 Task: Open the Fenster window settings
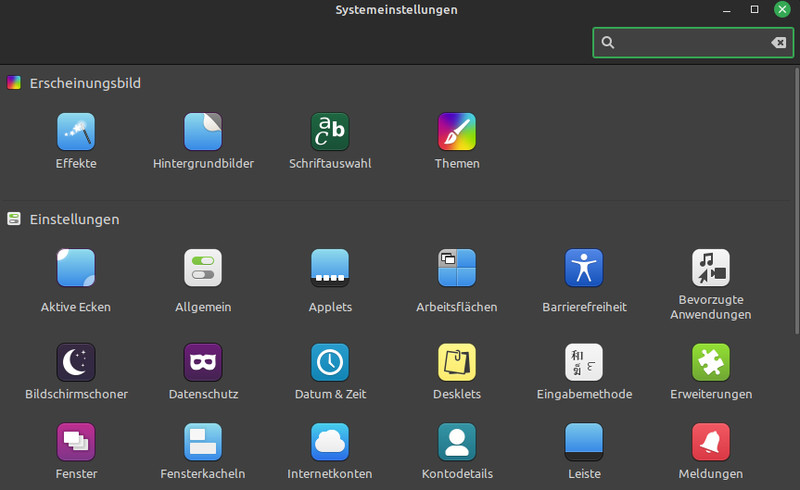click(x=76, y=442)
